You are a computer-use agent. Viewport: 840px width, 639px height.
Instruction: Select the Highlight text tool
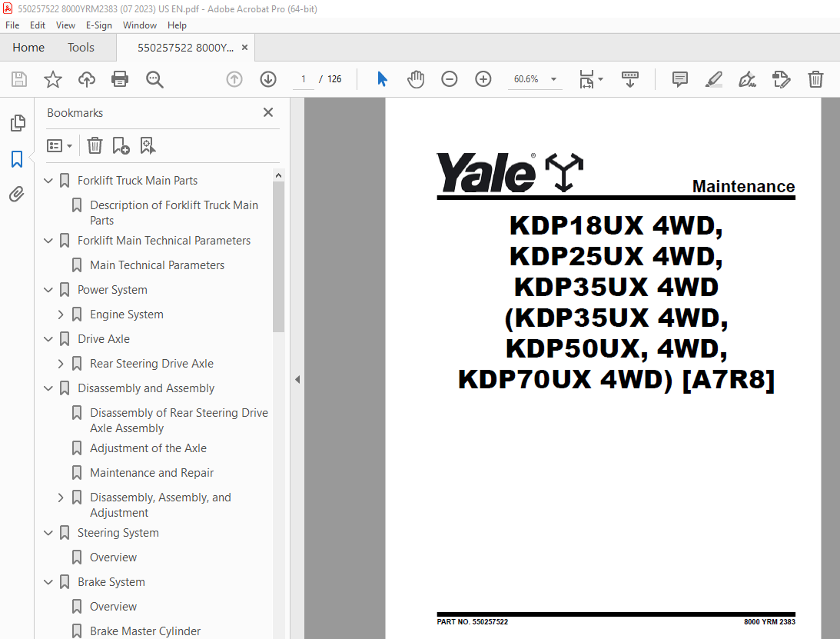(713, 79)
